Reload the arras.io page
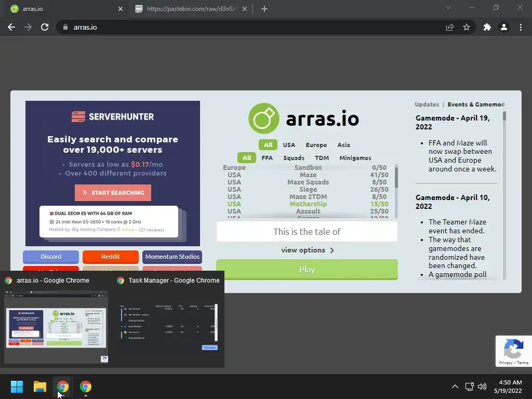Image resolution: width=532 pixels, height=399 pixels. 45,27
